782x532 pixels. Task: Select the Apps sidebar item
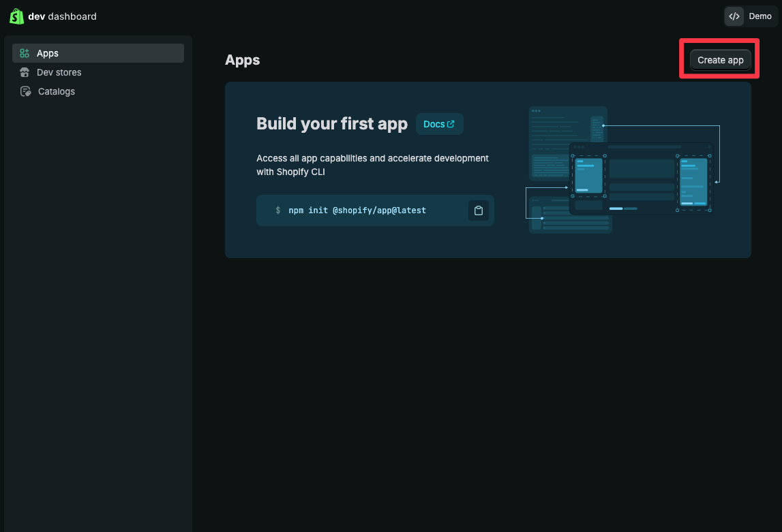coord(48,53)
